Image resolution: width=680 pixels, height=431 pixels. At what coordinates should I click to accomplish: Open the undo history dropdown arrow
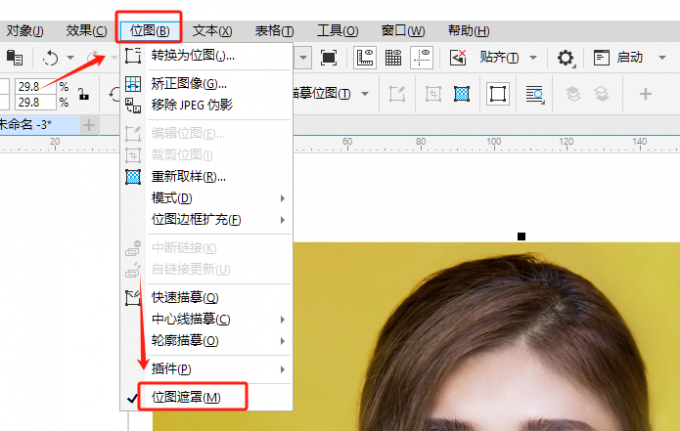point(70,57)
